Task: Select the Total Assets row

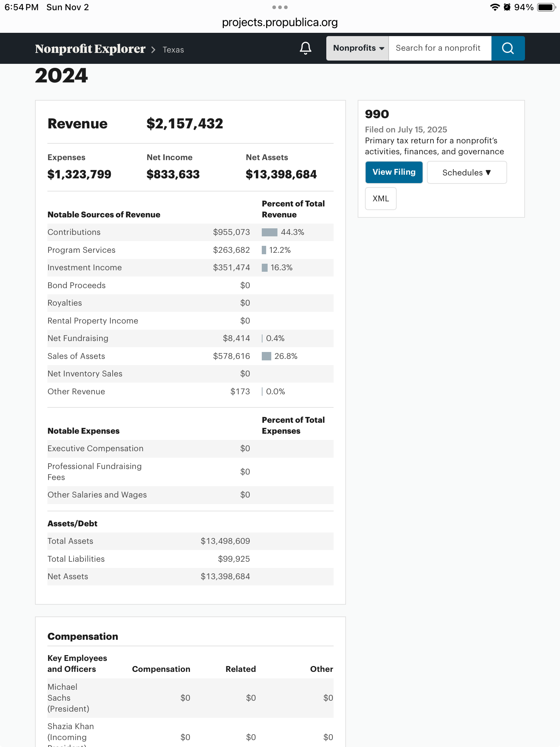Action: (x=190, y=541)
